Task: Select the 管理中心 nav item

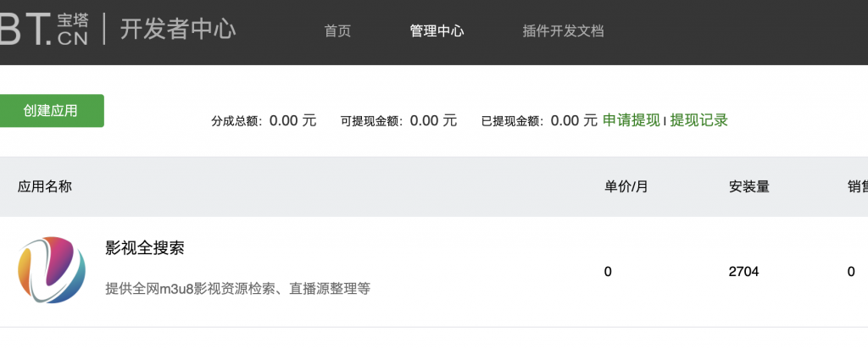Action: point(437,31)
